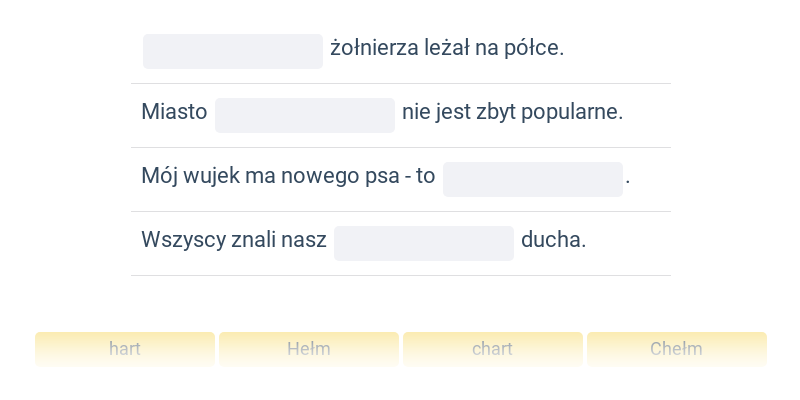The height and width of the screenshot is (400, 800).
Task: Select the 'Chełm' word tile
Action: [677, 349]
